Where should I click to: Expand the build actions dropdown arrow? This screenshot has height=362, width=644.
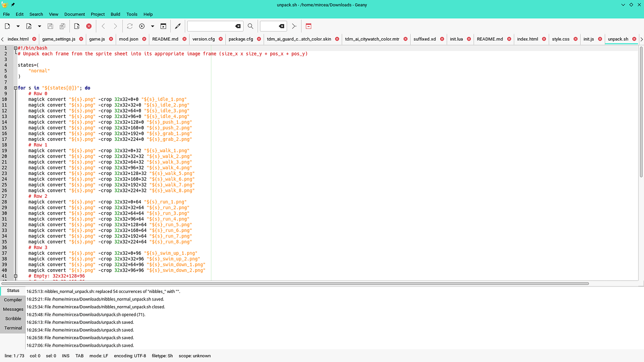click(x=153, y=27)
